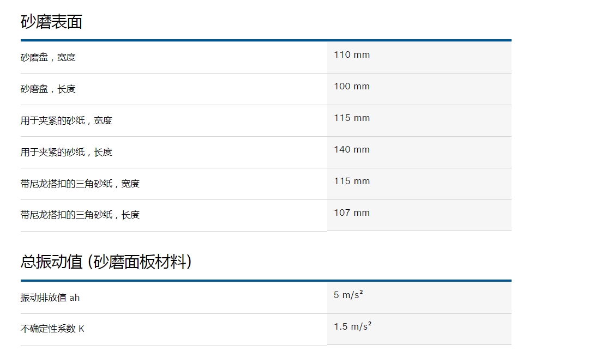Click the 带尼龙搭扣的三角砂纸，长度 label
The height and width of the screenshot is (364, 607).
pos(80,215)
